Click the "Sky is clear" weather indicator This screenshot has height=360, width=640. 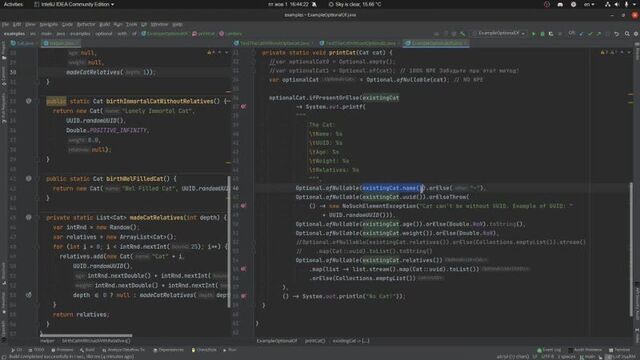click(355, 4)
